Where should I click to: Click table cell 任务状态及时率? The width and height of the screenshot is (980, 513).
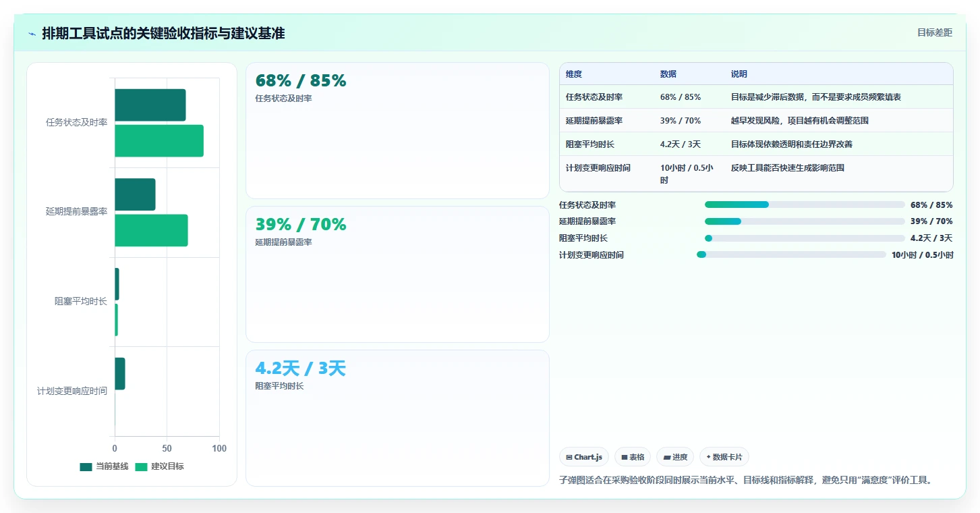tap(594, 97)
